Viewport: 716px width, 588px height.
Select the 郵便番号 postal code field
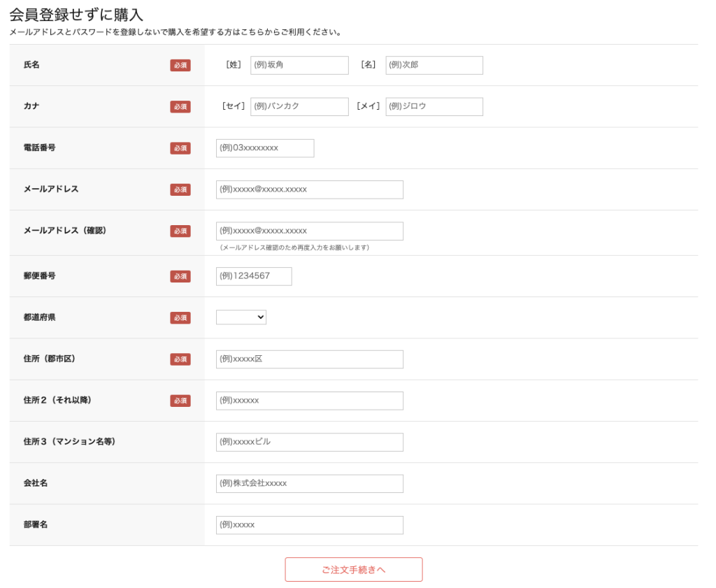tap(254, 276)
